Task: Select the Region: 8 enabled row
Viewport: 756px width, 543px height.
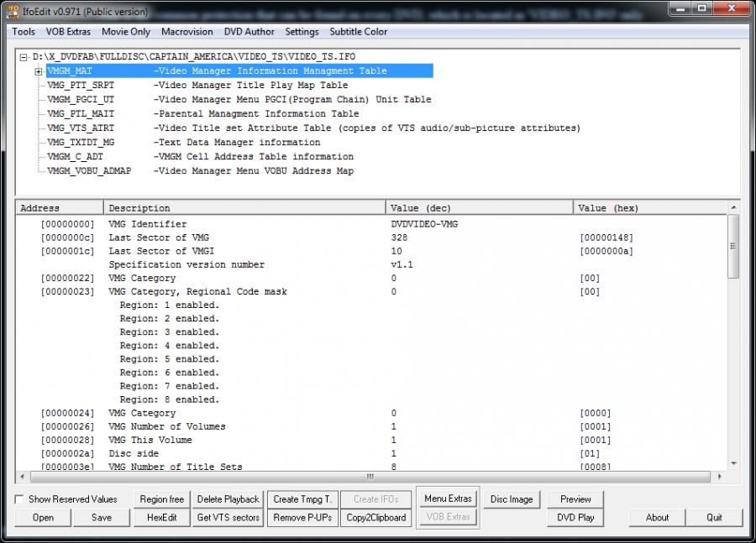Action: 371,399
